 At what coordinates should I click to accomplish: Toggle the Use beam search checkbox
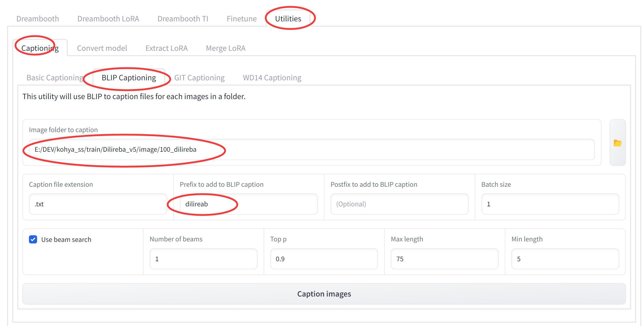(x=33, y=239)
